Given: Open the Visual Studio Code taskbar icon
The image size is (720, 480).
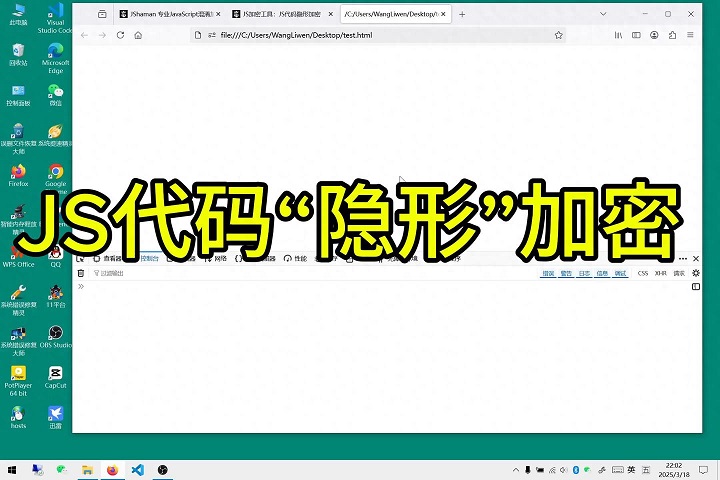Looking at the screenshot, I should tap(137, 470).
